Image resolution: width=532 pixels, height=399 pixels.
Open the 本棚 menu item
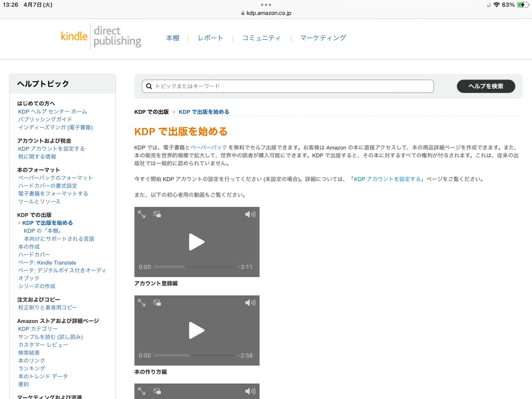172,38
